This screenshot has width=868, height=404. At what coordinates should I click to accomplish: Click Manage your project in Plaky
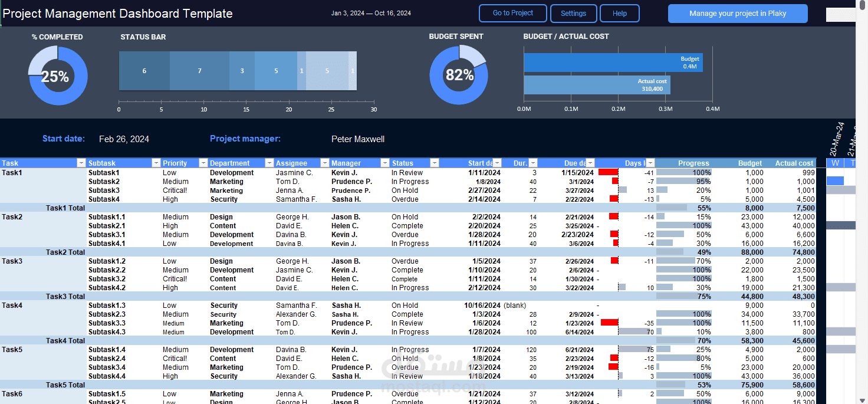coord(738,13)
